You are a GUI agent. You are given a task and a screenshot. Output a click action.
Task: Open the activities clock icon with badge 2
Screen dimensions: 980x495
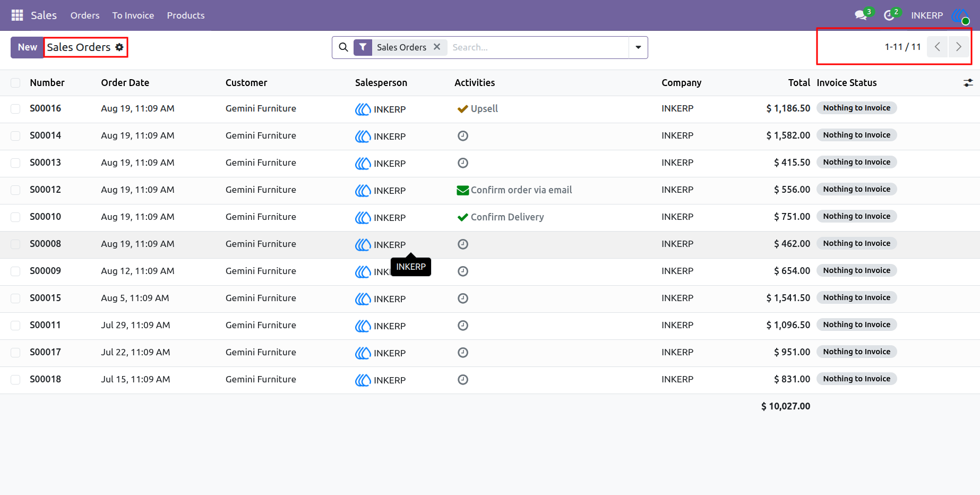(889, 15)
